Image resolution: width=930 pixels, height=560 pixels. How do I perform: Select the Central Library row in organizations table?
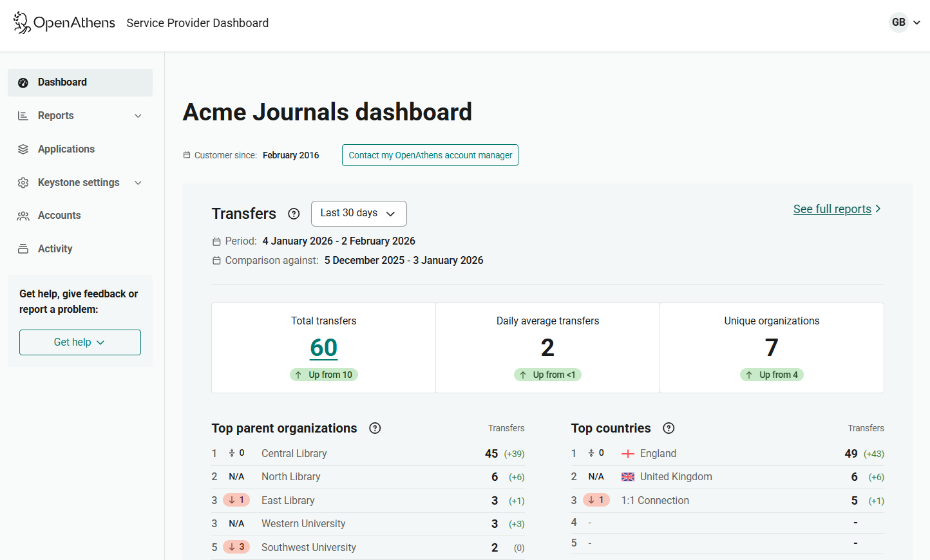click(x=294, y=453)
